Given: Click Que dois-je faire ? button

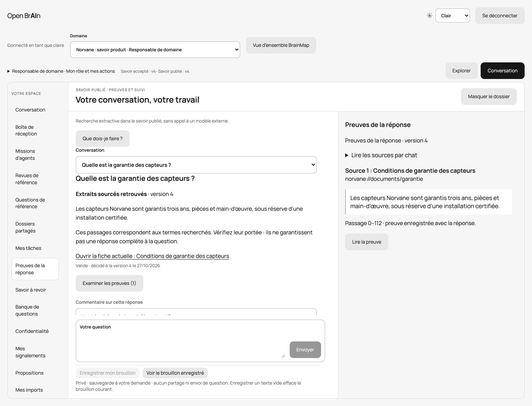Looking at the screenshot, I should pyautogui.click(x=102, y=138).
